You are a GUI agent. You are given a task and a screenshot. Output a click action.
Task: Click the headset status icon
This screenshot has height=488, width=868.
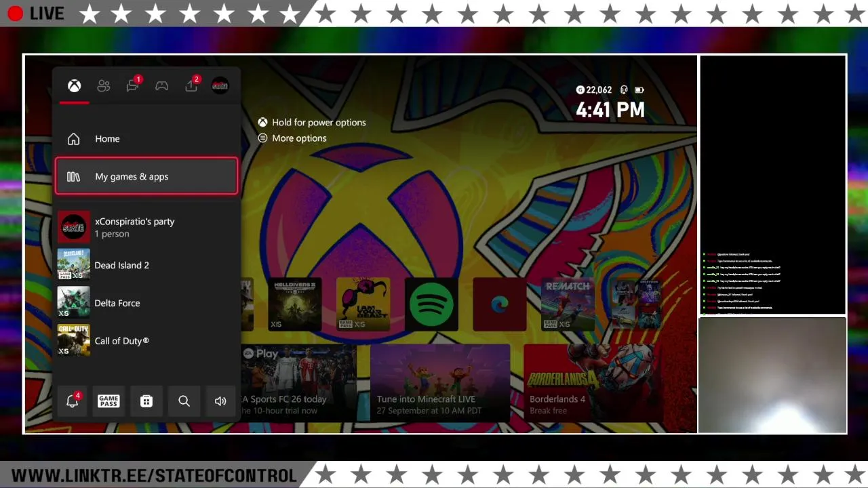click(x=624, y=90)
